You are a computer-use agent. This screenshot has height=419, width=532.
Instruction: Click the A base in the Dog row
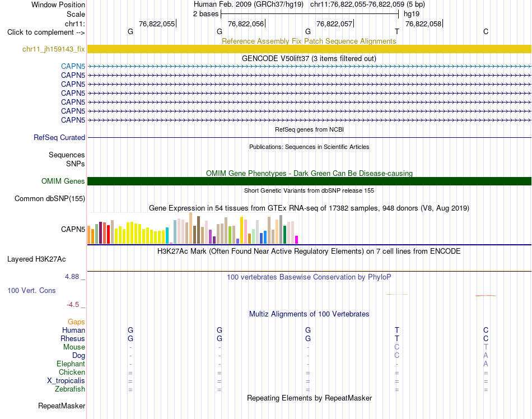point(486,356)
